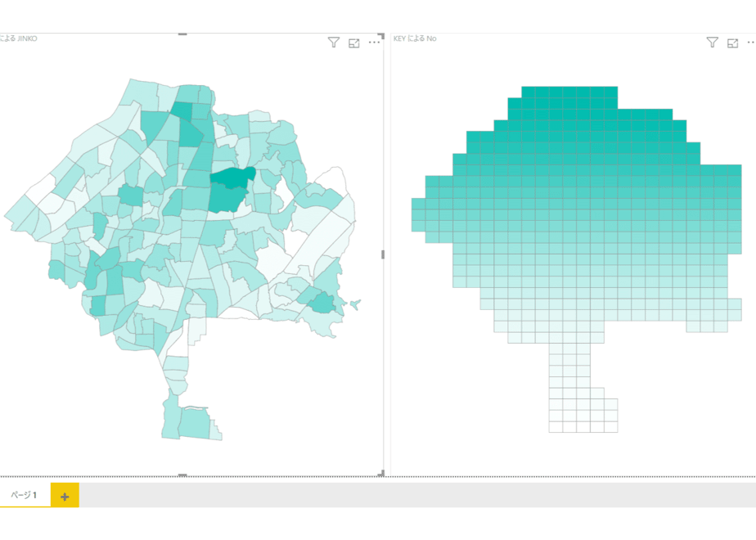Click the JINKO map visual title
The image size is (756, 540).
[x=18, y=38]
